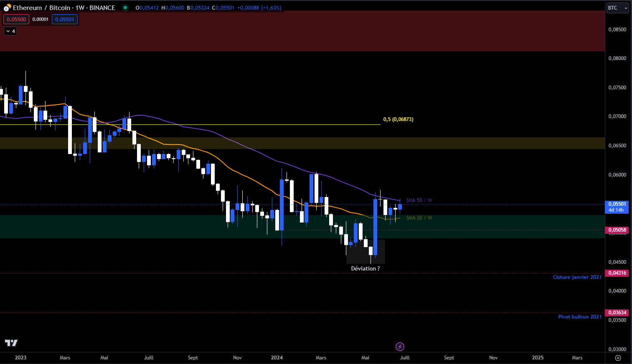Open time axis settings via the hexagon icon
The image size is (632, 364).
click(618, 358)
